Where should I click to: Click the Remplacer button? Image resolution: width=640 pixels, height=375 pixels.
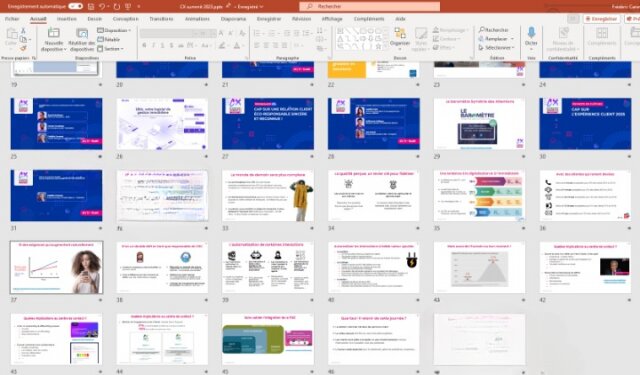(x=493, y=39)
